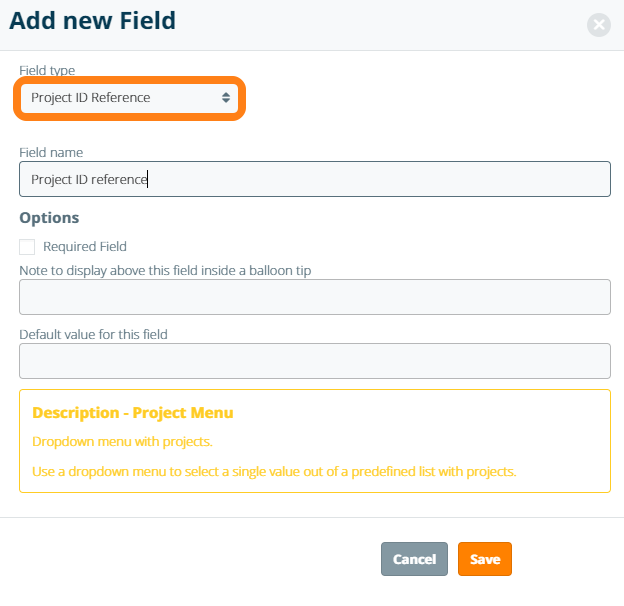Close the Add new Field dialog
The height and width of the screenshot is (606, 624).
pyautogui.click(x=599, y=25)
